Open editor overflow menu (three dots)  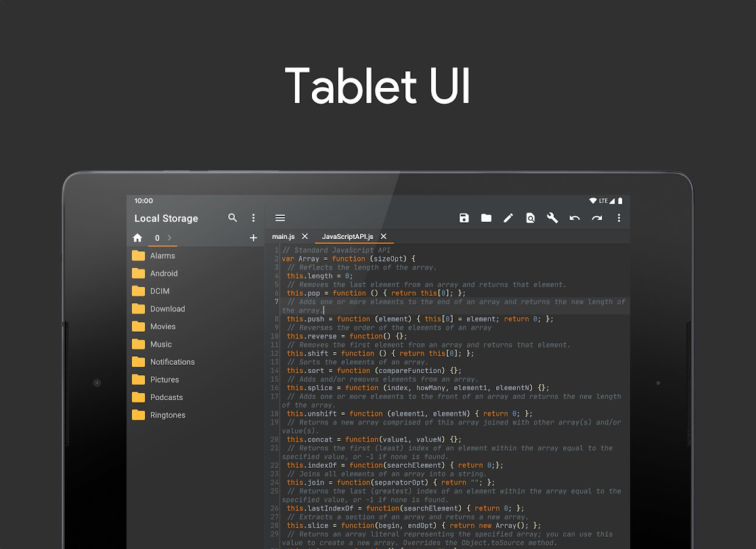[619, 218]
